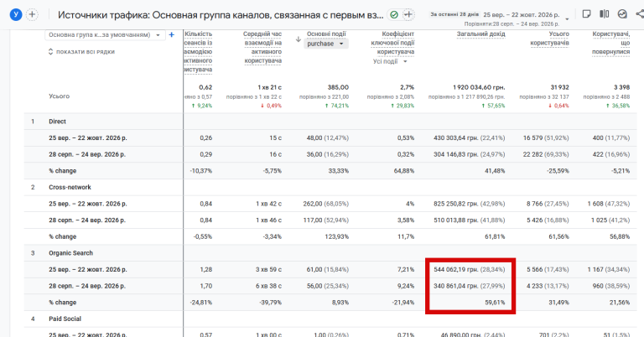Screen dimensions: 644x337
Task: Click the report title 'Источники трафика'
Action: (x=221, y=15)
